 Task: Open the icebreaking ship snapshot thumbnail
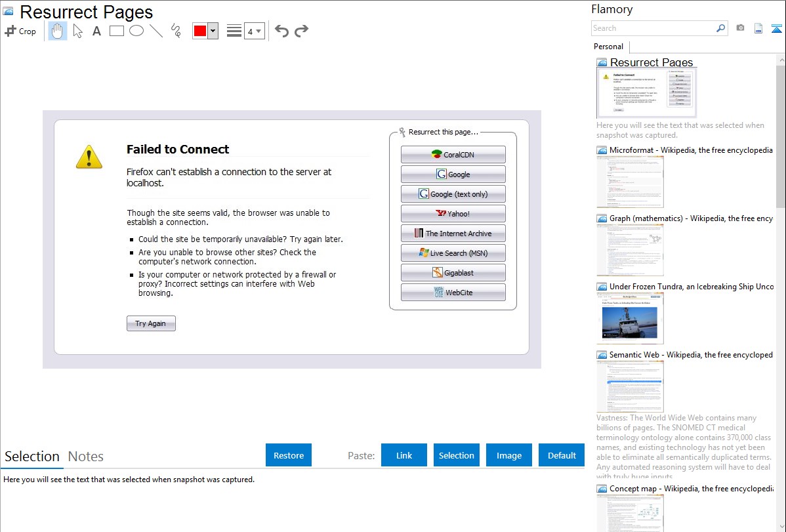[630, 318]
